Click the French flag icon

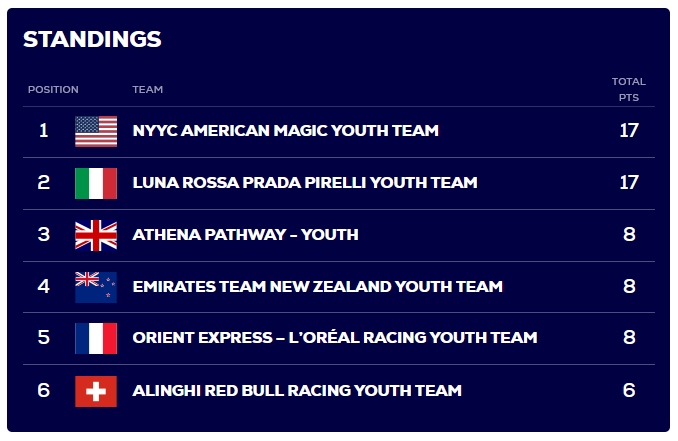[x=96, y=338]
